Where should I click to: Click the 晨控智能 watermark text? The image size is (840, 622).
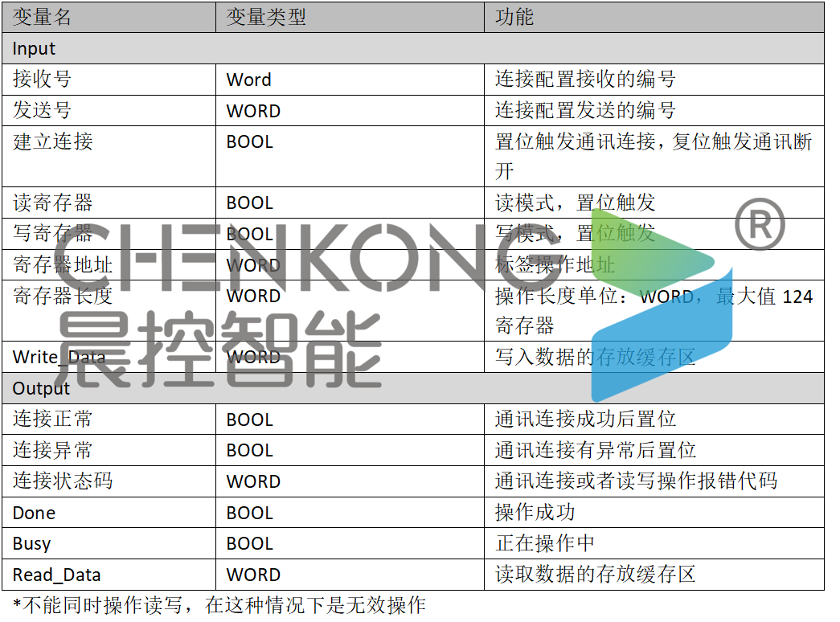click(221, 350)
